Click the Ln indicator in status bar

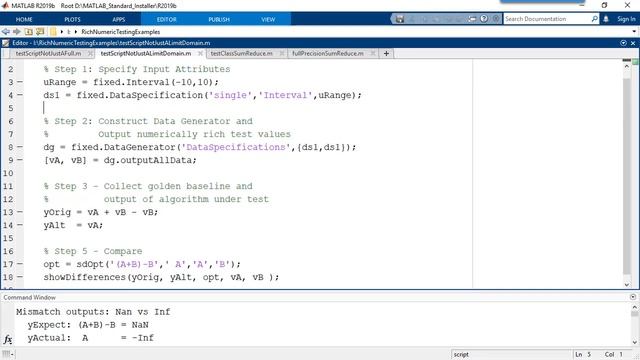(x=582, y=354)
